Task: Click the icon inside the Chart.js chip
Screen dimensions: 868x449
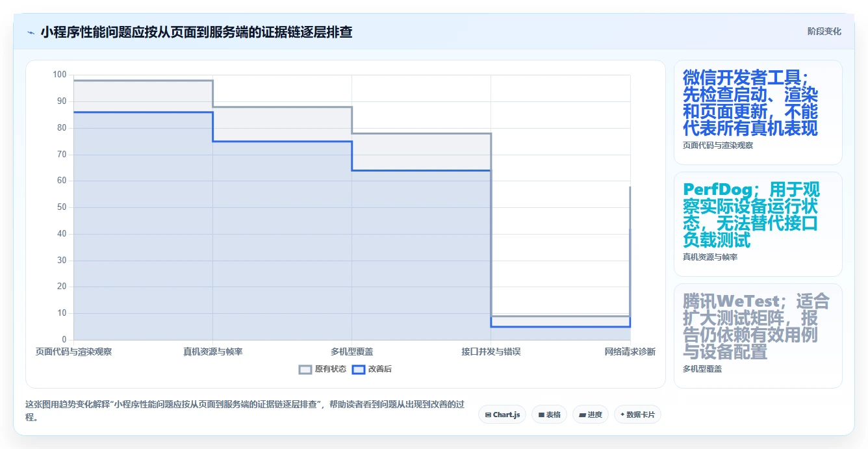Action: tap(488, 415)
